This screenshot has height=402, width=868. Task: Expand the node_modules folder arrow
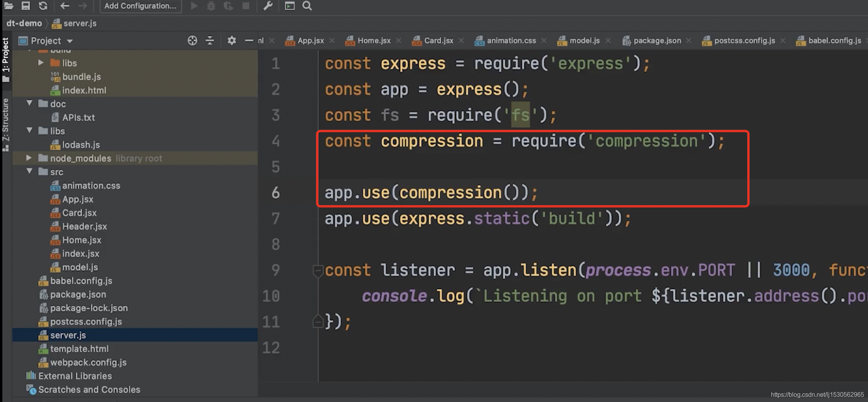(29, 158)
